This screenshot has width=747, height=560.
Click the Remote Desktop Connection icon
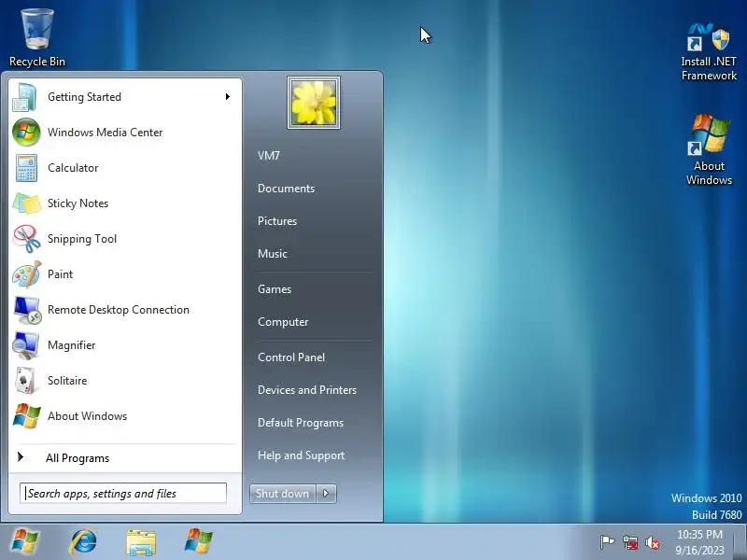click(x=27, y=310)
